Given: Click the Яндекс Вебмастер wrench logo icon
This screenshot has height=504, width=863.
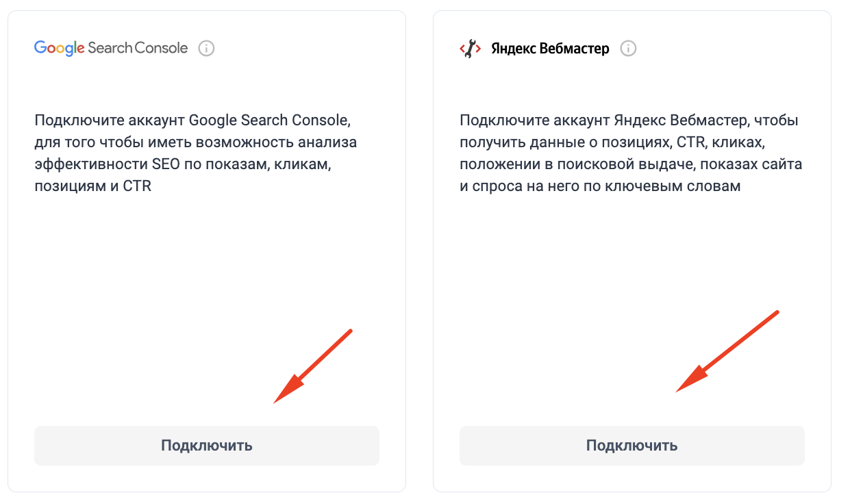Looking at the screenshot, I should pos(470,49).
